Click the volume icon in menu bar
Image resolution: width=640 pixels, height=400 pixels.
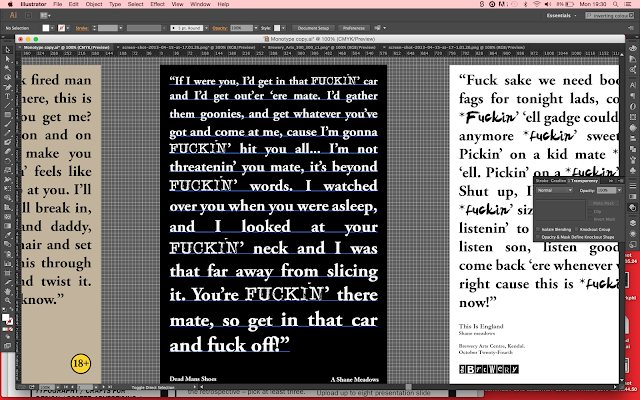547,4
